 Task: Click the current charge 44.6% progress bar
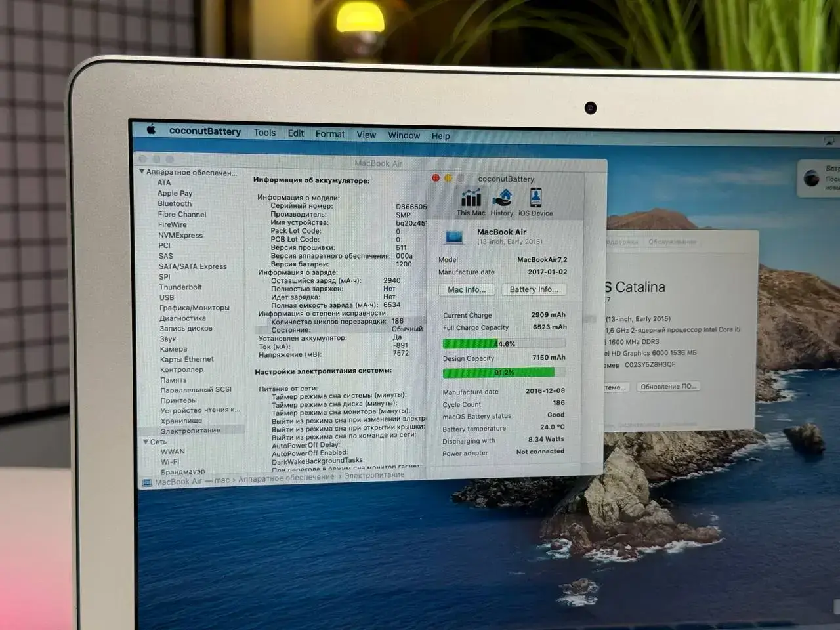pos(503,343)
